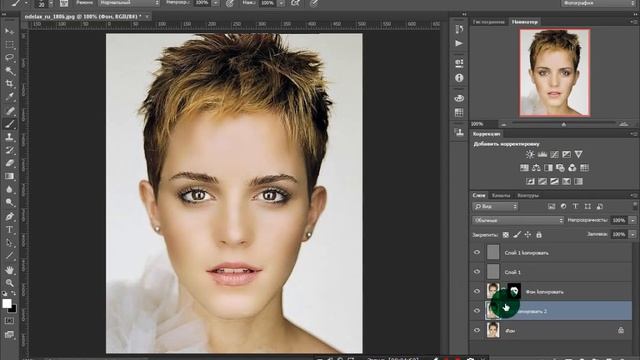Toggle lock position
640x360 pixels.
point(528,235)
